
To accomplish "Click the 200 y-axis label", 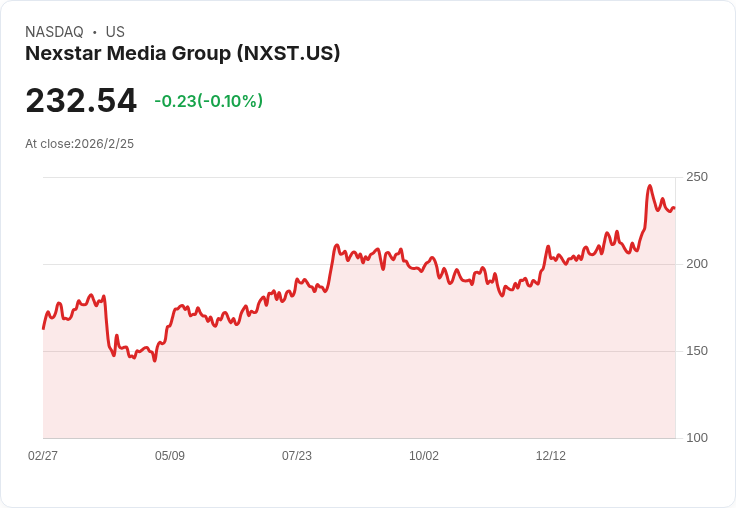I will 696,264.
